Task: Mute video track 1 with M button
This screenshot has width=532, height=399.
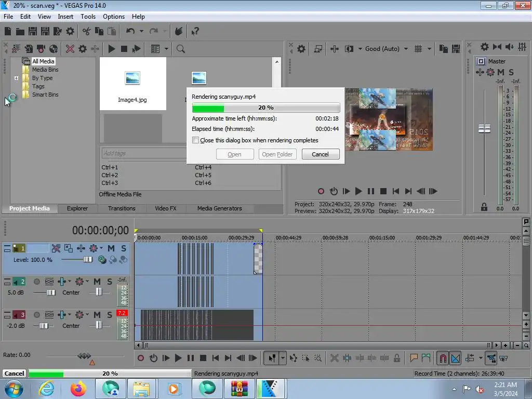Action: (x=111, y=248)
